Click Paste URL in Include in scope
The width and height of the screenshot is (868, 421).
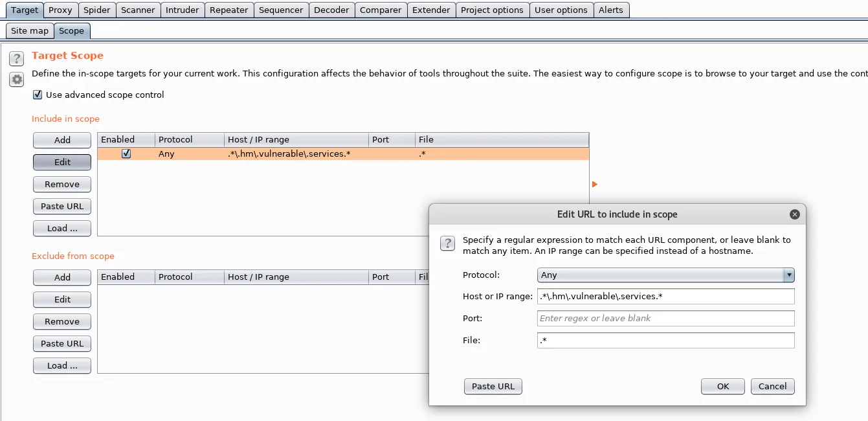[62, 206]
